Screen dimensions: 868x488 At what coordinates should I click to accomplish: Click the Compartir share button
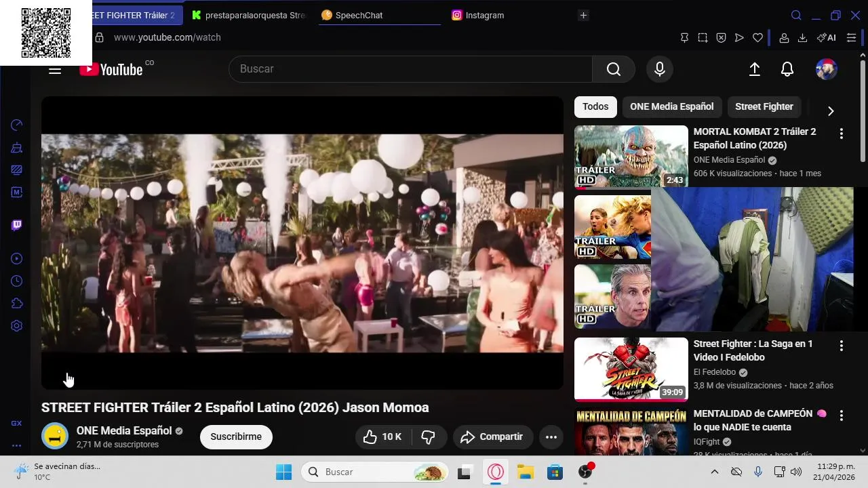(493, 437)
